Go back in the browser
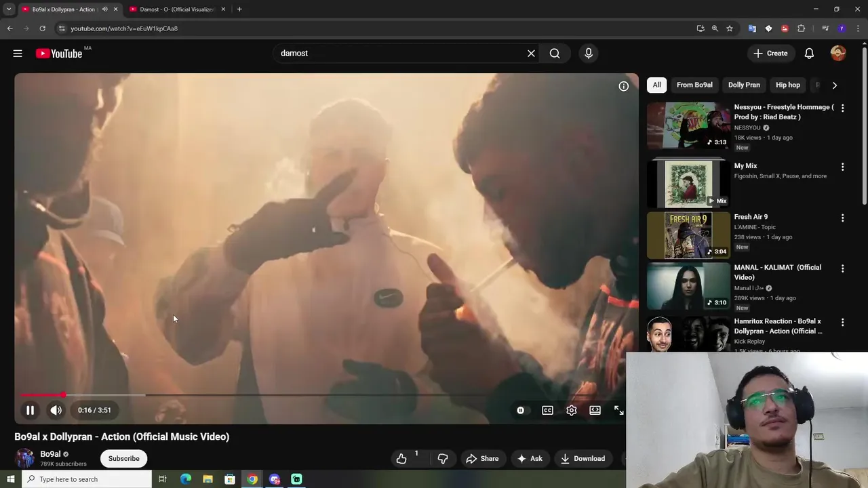Screen dimensions: 868x488 coord(9,28)
